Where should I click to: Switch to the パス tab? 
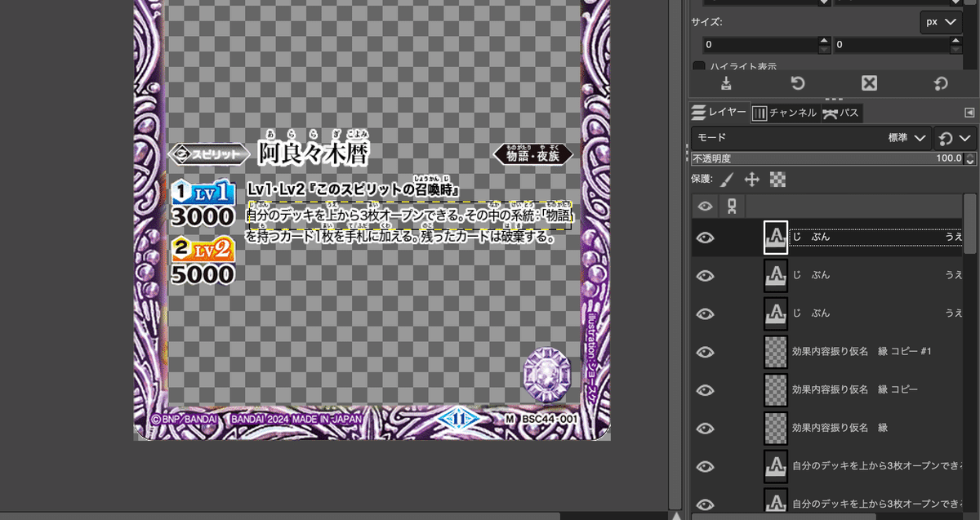click(840, 113)
